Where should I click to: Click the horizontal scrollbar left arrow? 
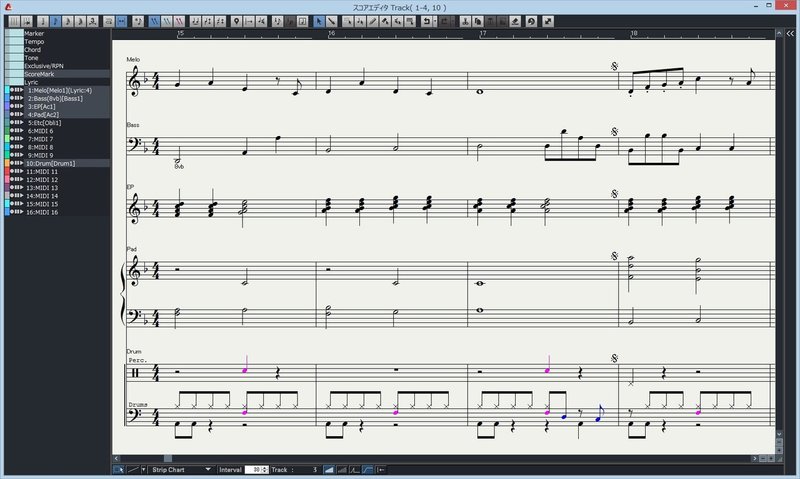pos(116,459)
